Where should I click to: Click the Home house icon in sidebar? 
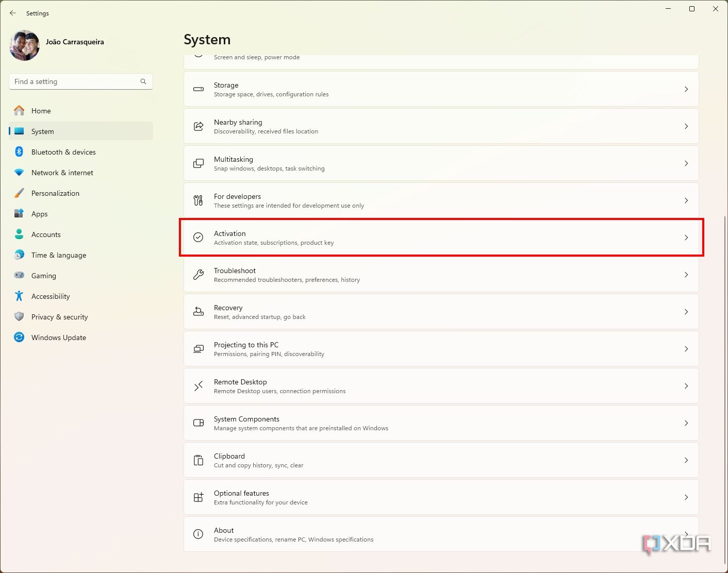19,110
